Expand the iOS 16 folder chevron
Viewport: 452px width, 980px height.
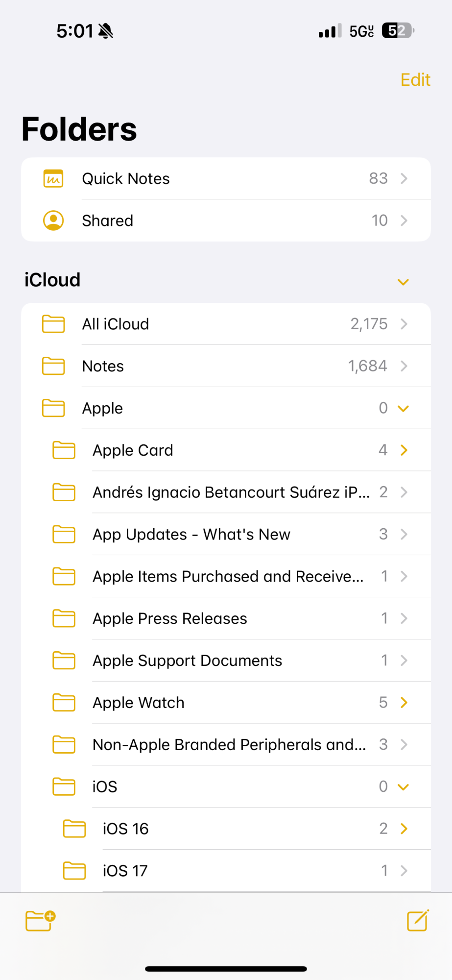(x=404, y=828)
